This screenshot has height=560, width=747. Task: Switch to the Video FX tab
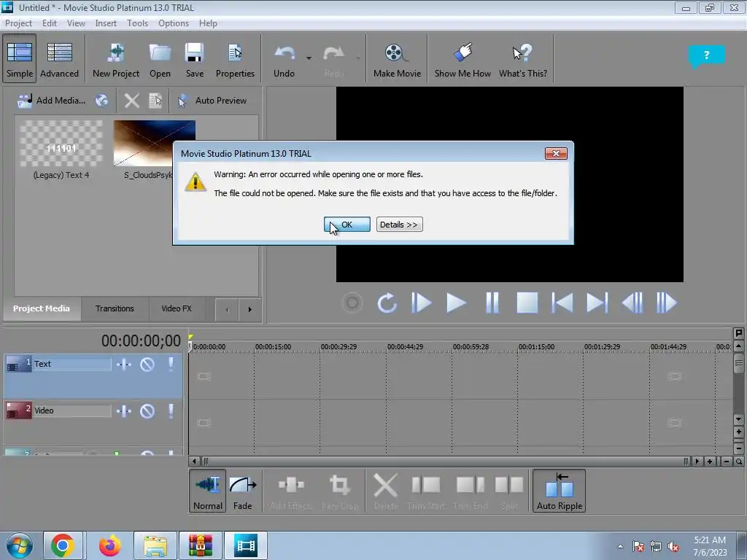click(x=177, y=308)
